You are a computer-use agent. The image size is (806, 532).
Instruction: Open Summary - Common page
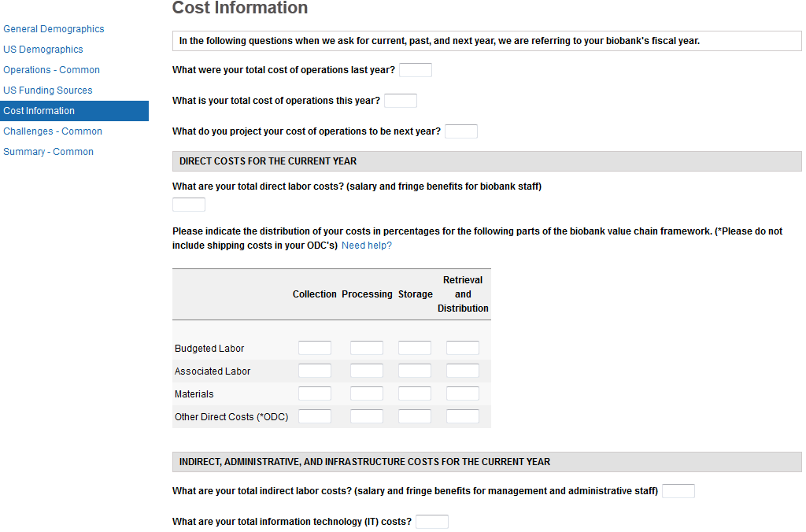click(x=48, y=152)
